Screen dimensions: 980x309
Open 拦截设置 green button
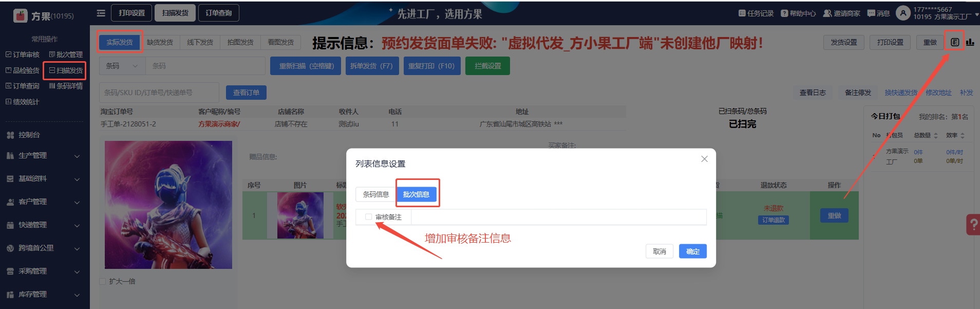coord(487,66)
